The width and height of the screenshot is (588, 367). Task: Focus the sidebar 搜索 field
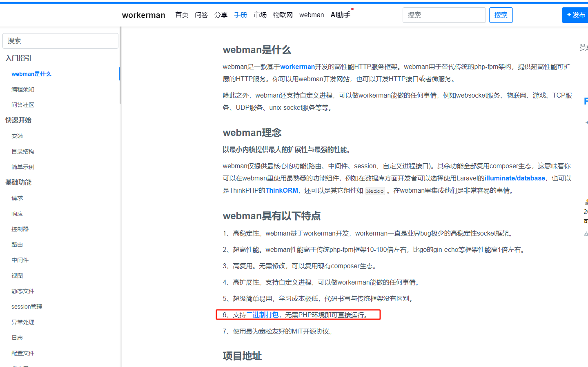(60, 41)
